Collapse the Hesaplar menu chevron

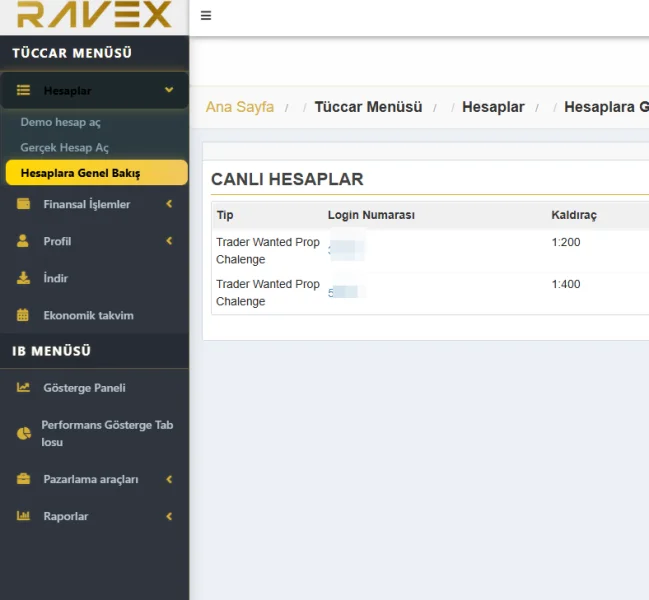tap(169, 90)
